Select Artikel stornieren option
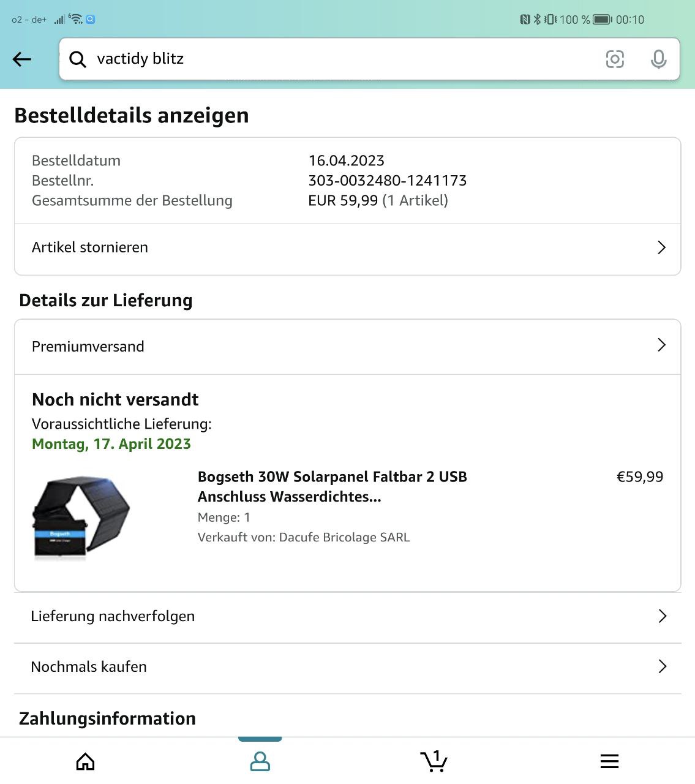 (x=348, y=247)
